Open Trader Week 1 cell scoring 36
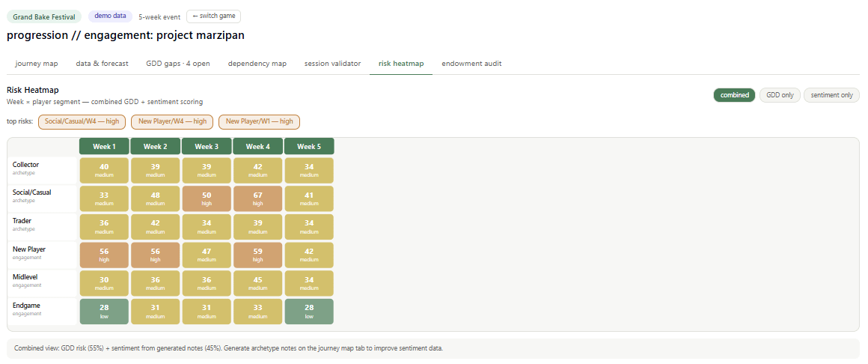Screen dimensions: 868x364 click(x=104, y=227)
